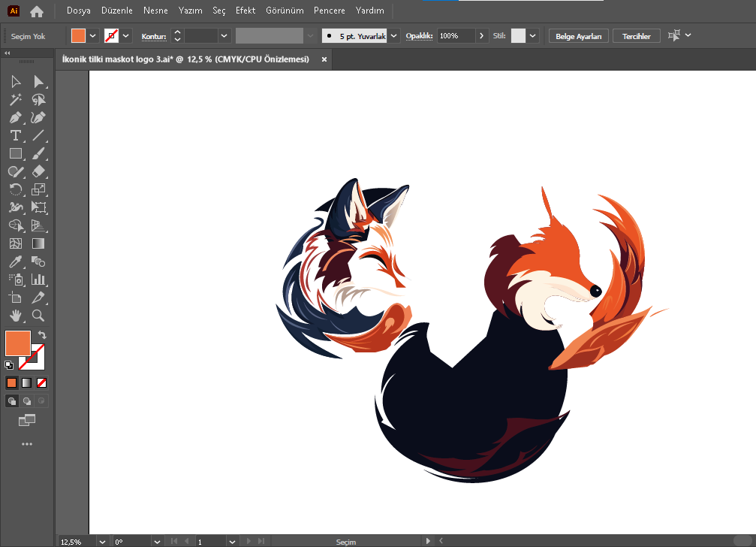756x547 pixels.
Task: Open the rotation angle dropdown
Action: tap(157, 542)
